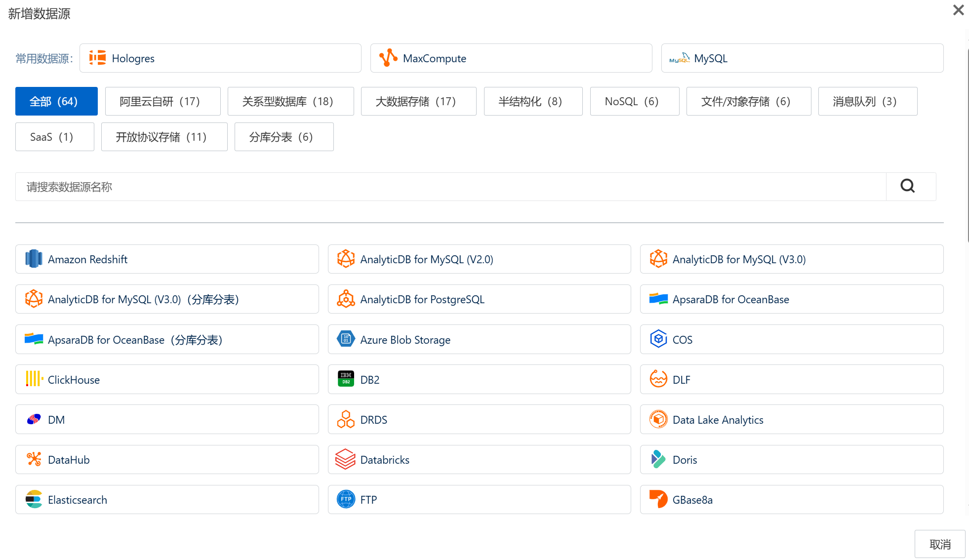Image resolution: width=969 pixels, height=560 pixels.
Task: Click the FTP globe icon
Action: coord(346,499)
